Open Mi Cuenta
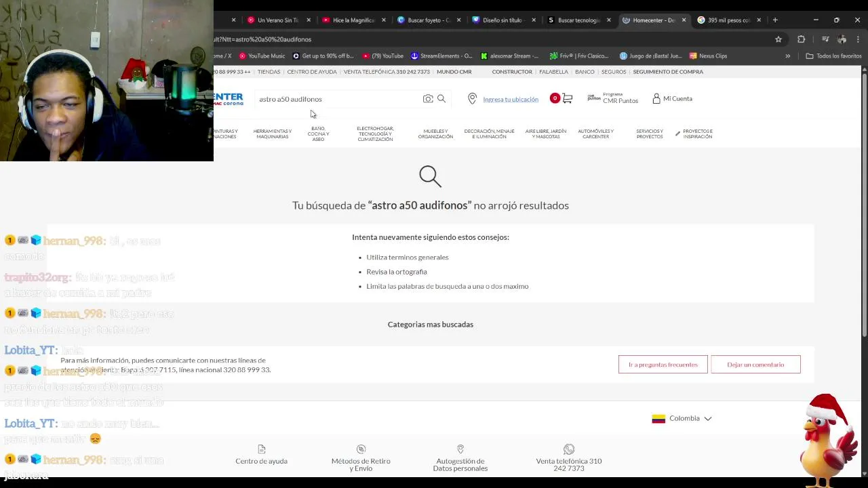868x488 pixels. pyautogui.click(x=673, y=99)
